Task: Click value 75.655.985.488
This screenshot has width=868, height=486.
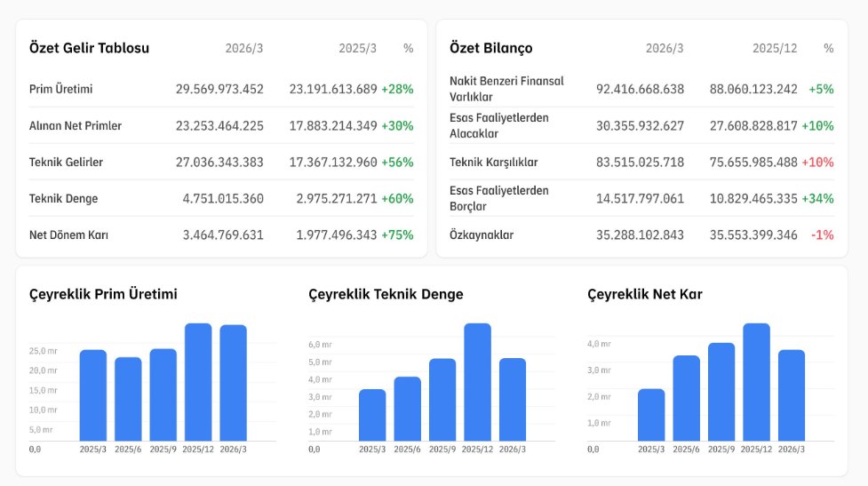Action: pos(753,163)
